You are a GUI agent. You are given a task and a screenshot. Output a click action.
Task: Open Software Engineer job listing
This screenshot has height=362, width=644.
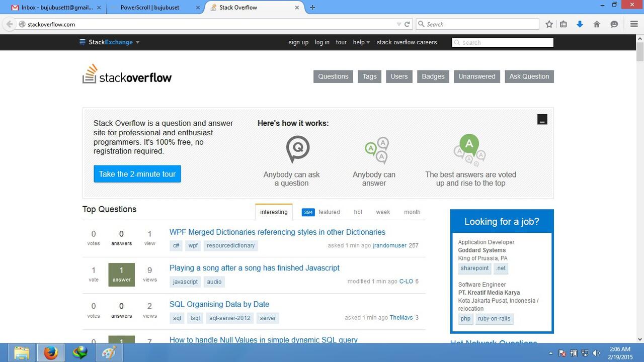coord(482,284)
